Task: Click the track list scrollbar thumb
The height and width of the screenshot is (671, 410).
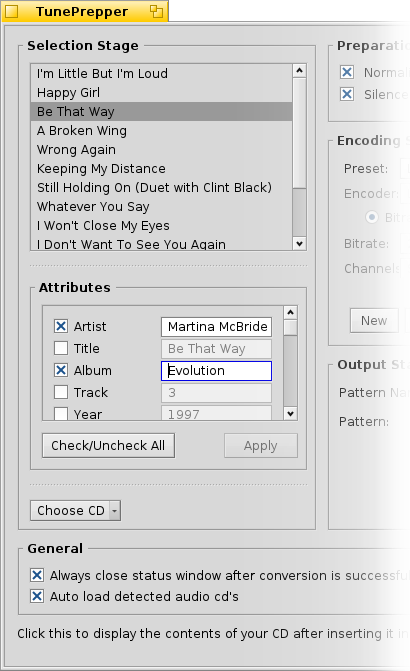Action: pos(299,133)
